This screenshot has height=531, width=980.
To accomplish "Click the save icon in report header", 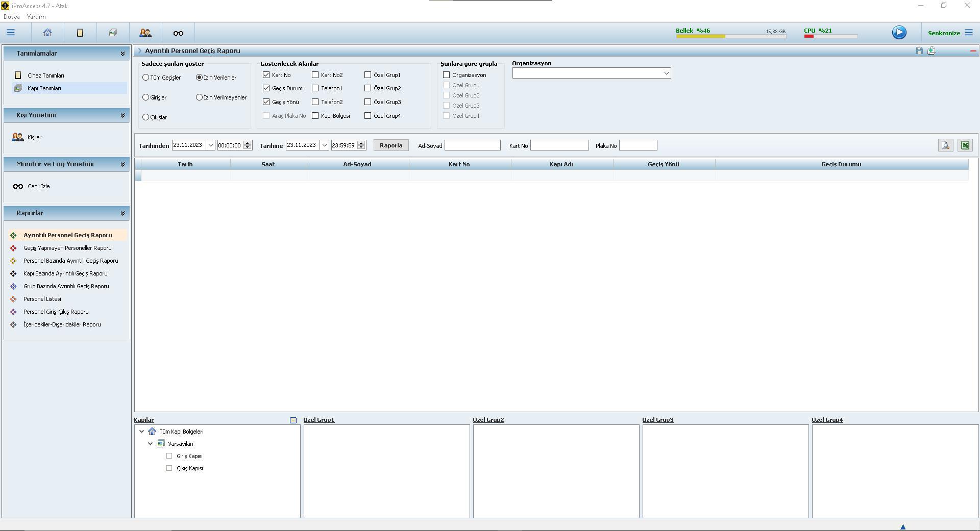I will point(919,51).
